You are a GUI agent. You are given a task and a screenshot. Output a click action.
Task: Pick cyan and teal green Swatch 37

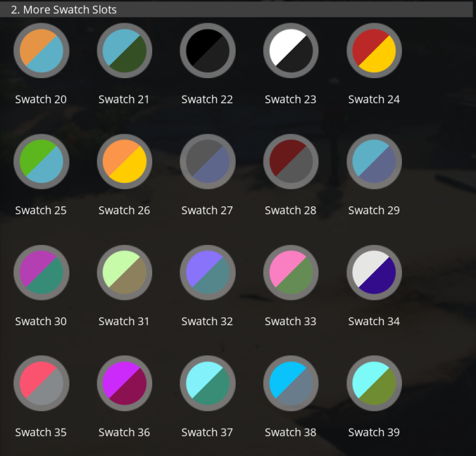coord(208,383)
